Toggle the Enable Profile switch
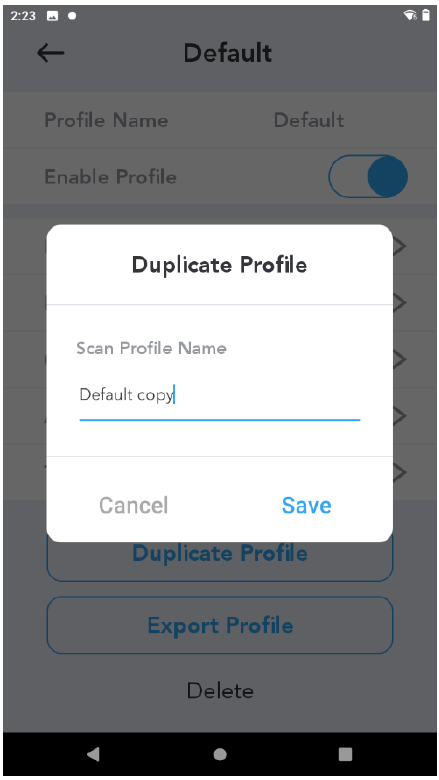Screen dimensions: 439x780 coord(368,177)
